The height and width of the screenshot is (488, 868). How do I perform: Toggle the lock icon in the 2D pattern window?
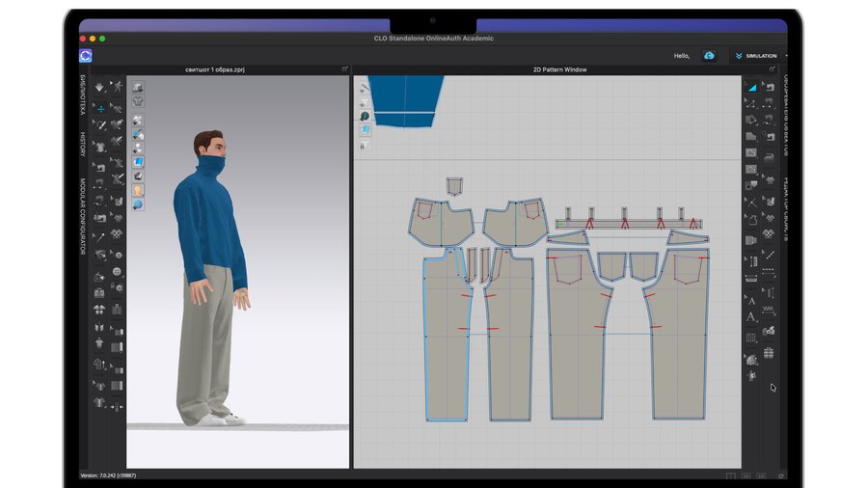364,146
